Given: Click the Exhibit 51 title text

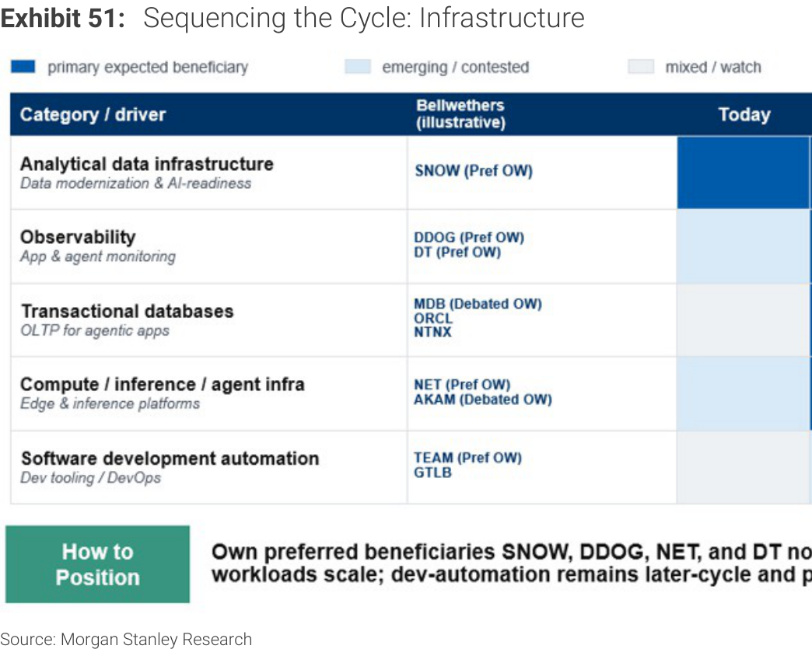Looking at the screenshot, I should [292, 18].
